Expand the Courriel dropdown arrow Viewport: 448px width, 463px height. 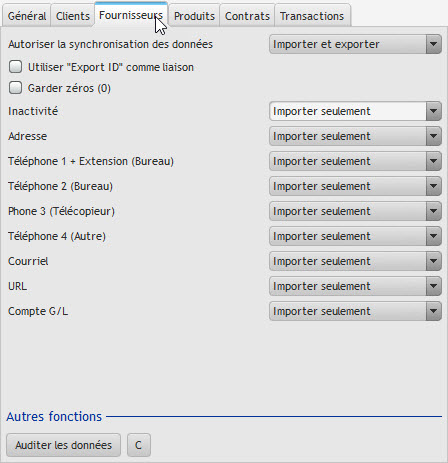[433, 261]
